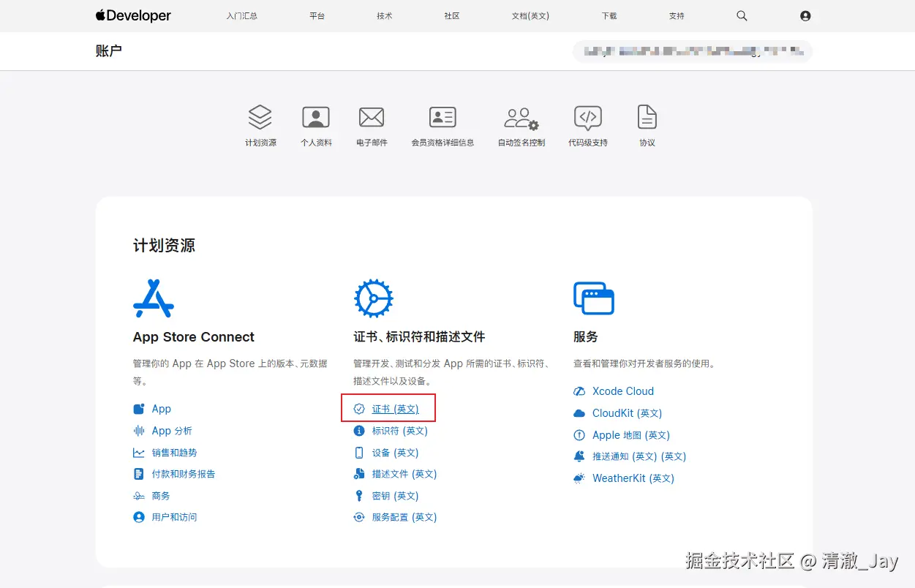Open the 下载 menu

tap(609, 15)
